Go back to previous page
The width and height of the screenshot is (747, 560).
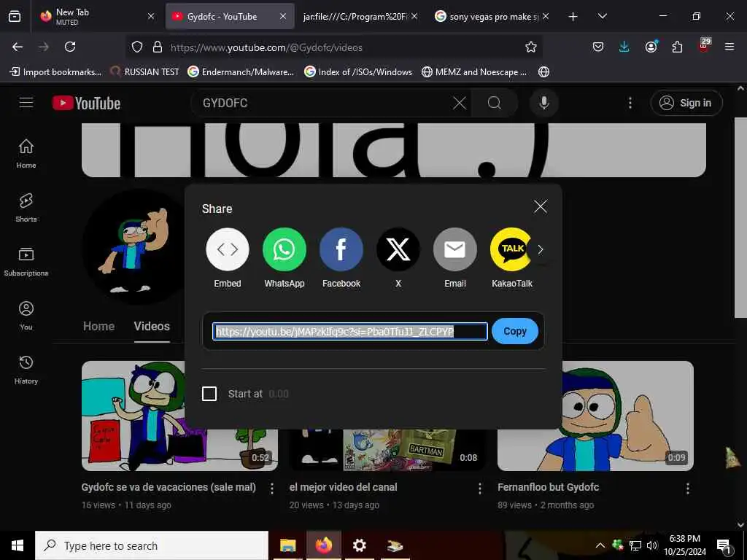pyautogui.click(x=18, y=47)
